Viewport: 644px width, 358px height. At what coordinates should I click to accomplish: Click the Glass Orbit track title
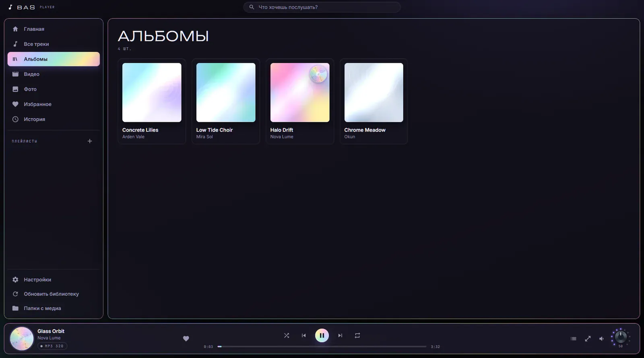pyautogui.click(x=51, y=331)
